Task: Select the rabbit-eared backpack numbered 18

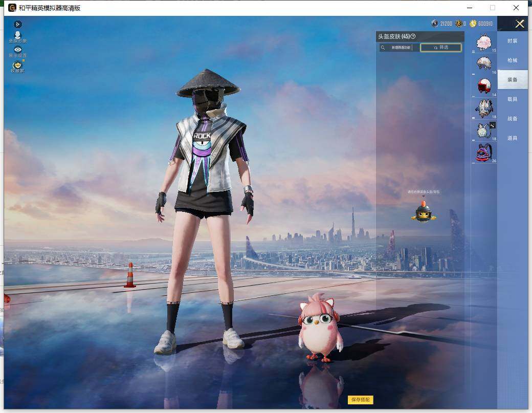Action: pyautogui.click(x=484, y=108)
